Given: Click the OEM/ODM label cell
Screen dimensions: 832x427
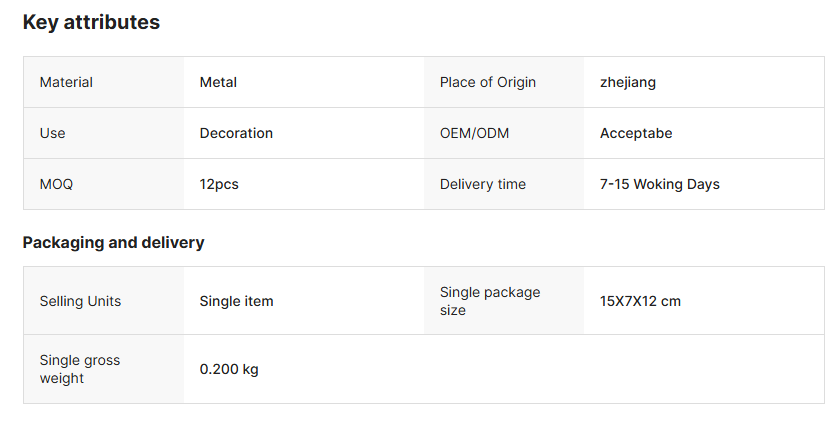Looking at the screenshot, I should coord(474,133).
